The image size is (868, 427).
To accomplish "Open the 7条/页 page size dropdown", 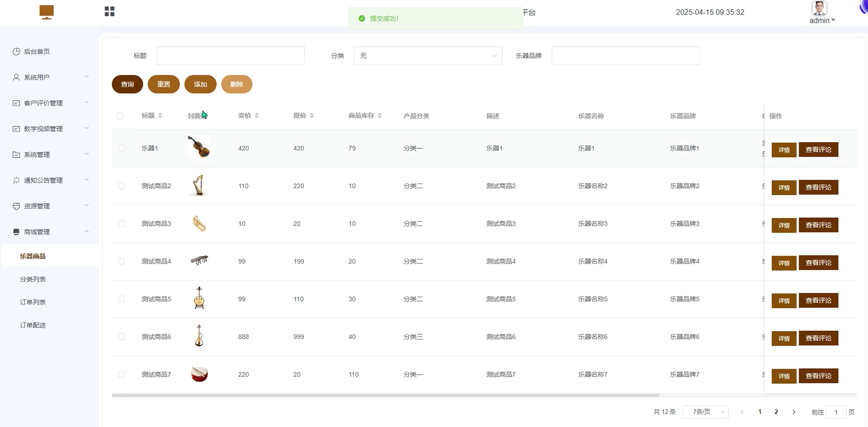I will [x=705, y=412].
